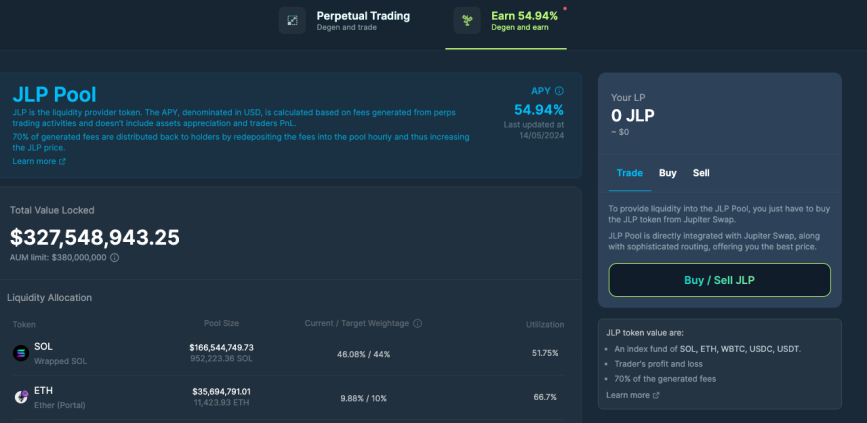Click ETH pool size $35,694,791.01
The image size is (867, 423).
pyautogui.click(x=221, y=391)
